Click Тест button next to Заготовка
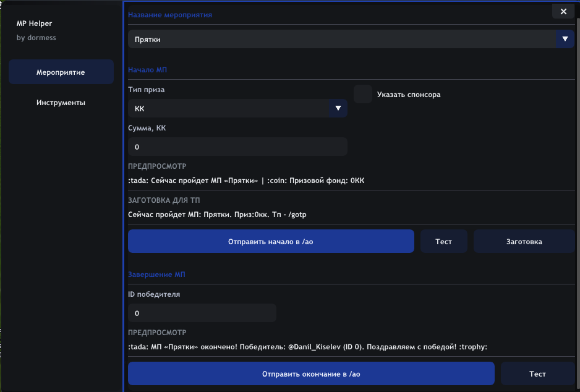Image resolution: width=580 pixels, height=392 pixels. coord(443,242)
